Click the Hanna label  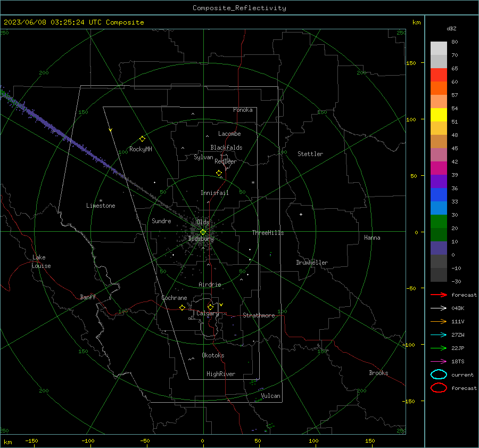372,238
